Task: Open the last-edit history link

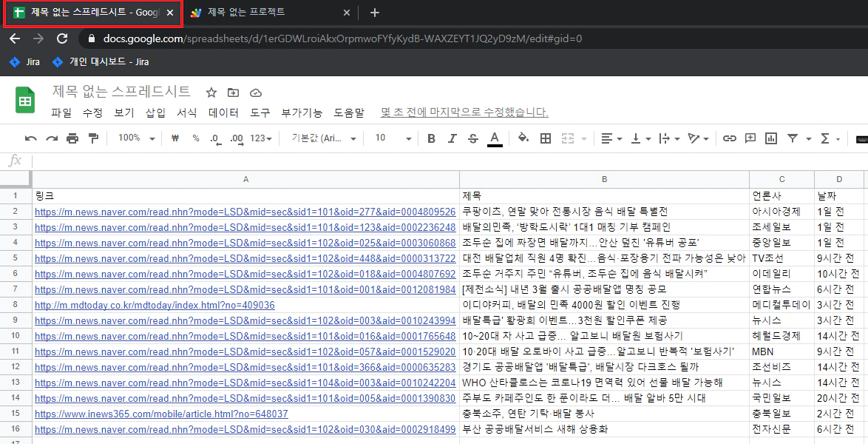Action: click(464, 112)
